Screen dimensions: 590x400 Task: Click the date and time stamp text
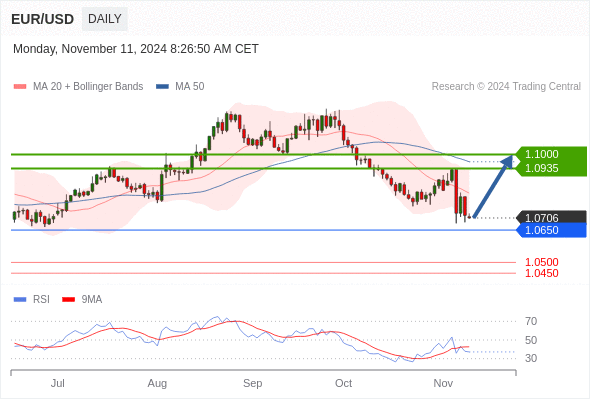(x=136, y=49)
